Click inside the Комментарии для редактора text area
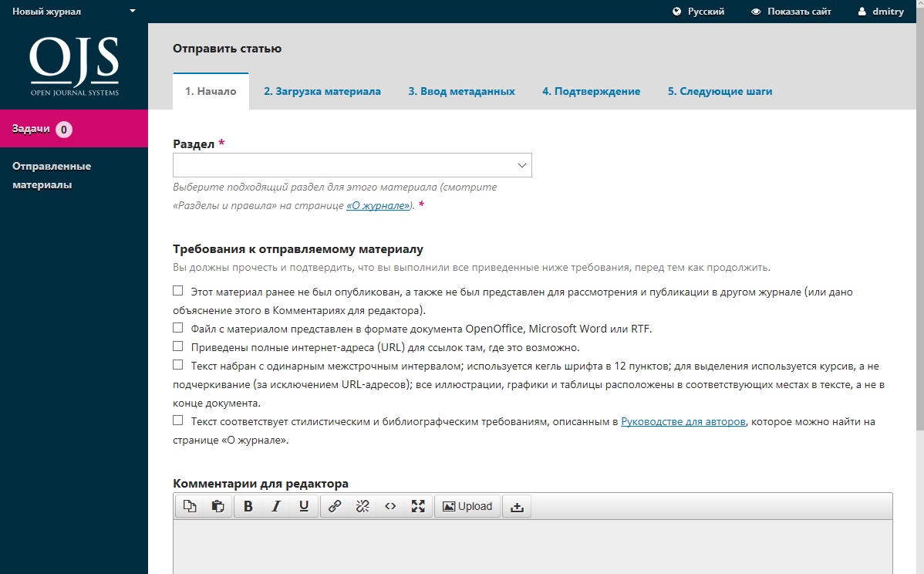This screenshot has width=924, height=574. 533,547
